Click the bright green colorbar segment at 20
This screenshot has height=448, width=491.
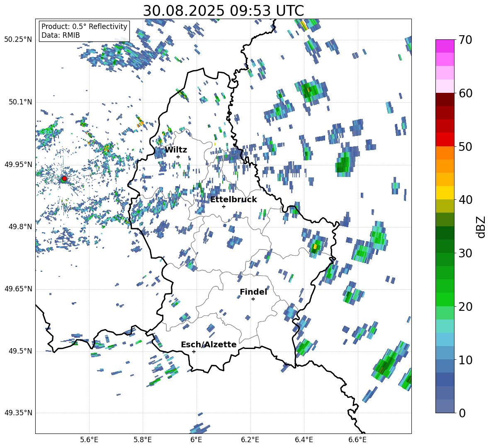coord(445,299)
